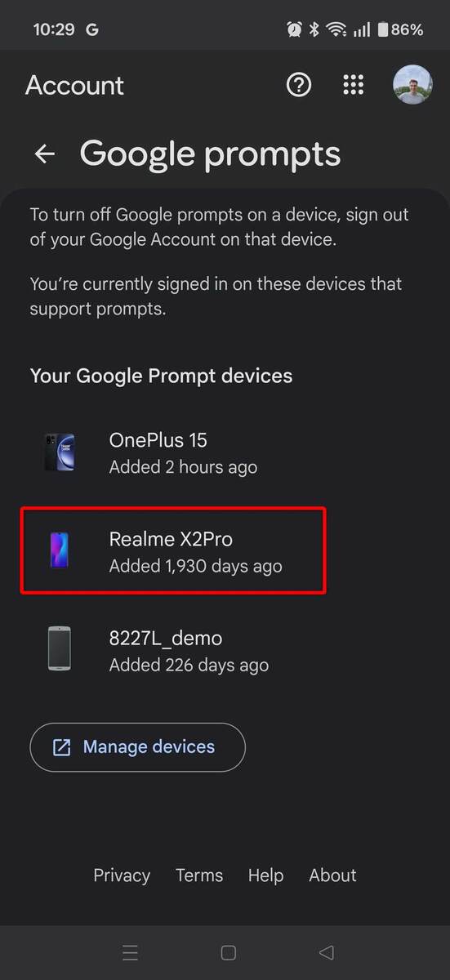The height and width of the screenshot is (980, 450).
Task: Open the Help footer link
Action: pyautogui.click(x=265, y=875)
